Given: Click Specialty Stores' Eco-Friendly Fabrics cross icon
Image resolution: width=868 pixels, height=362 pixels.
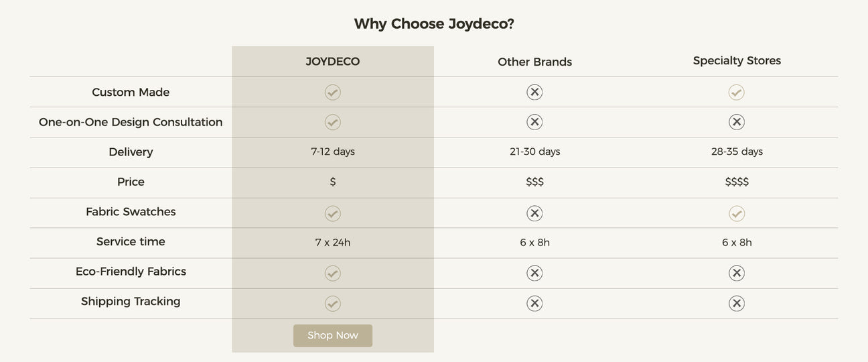Looking at the screenshot, I should point(737,274).
